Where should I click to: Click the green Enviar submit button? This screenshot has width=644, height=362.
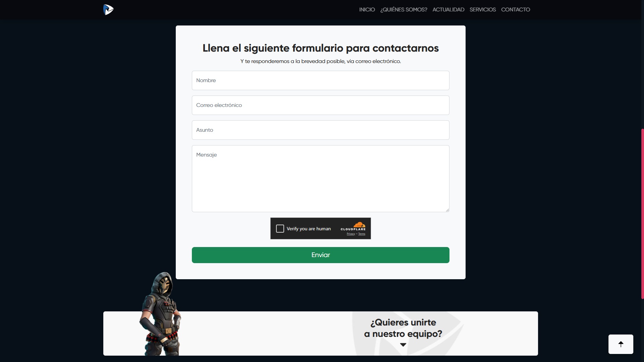[321, 255]
